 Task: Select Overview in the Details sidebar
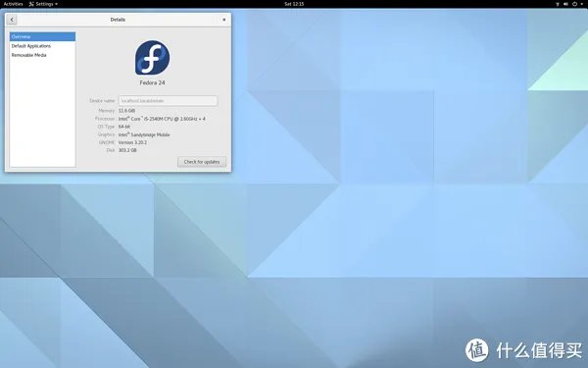point(42,37)
